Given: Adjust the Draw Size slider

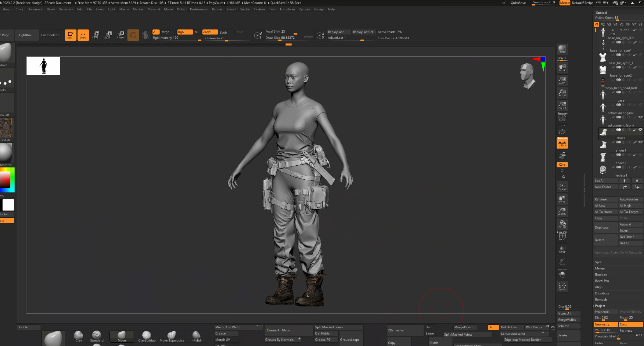Looking at the screenshot, I should point(289,38).
